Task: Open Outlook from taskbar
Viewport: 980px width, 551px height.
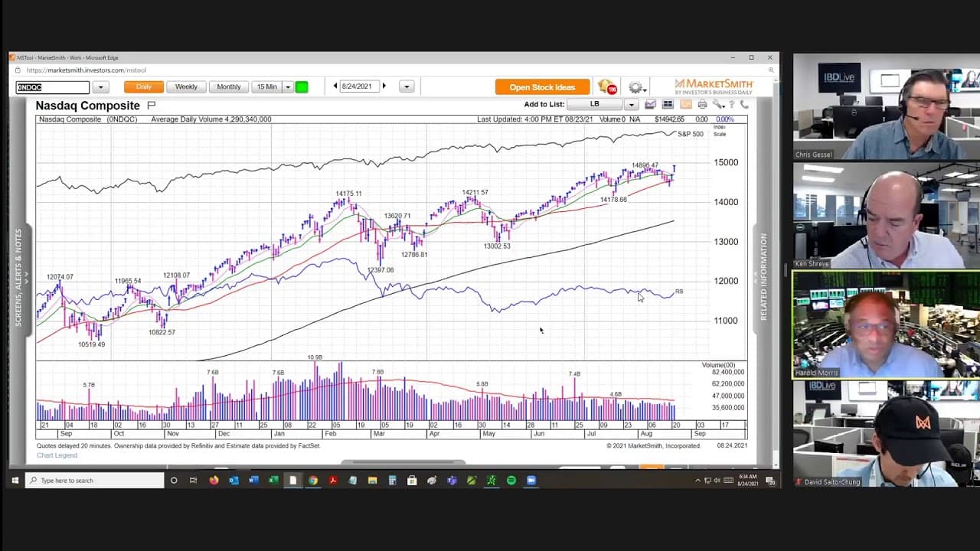Action: (x=234, y=481)
